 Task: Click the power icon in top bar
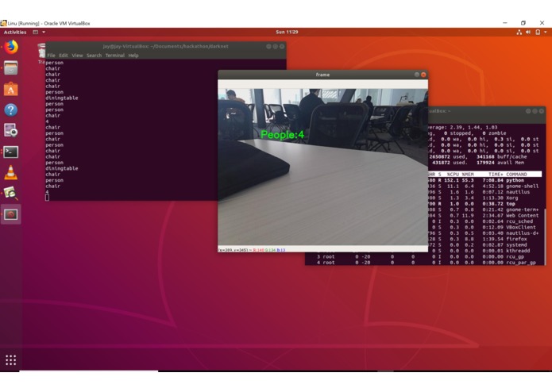[538, 32]
